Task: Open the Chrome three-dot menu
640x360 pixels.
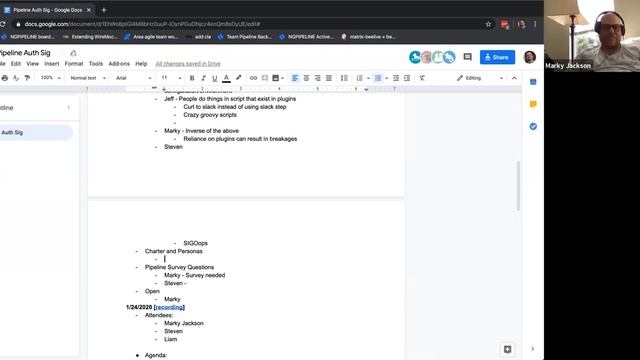Action: tap(535, 24)
